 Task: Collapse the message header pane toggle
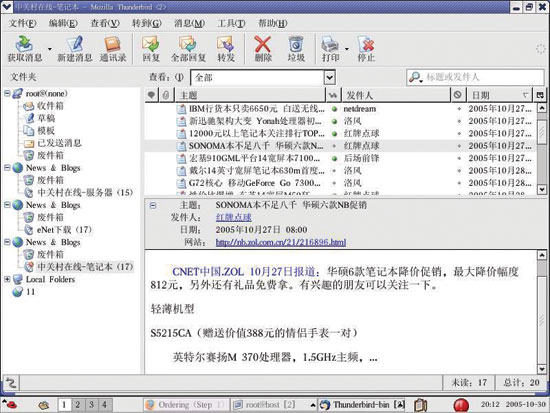(x=153, y=205)
